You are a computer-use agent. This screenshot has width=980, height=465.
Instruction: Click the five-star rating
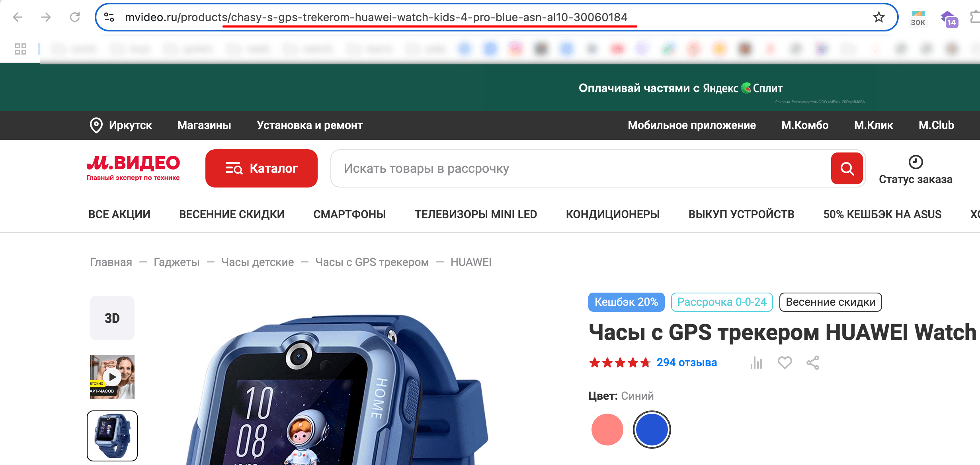620,363
